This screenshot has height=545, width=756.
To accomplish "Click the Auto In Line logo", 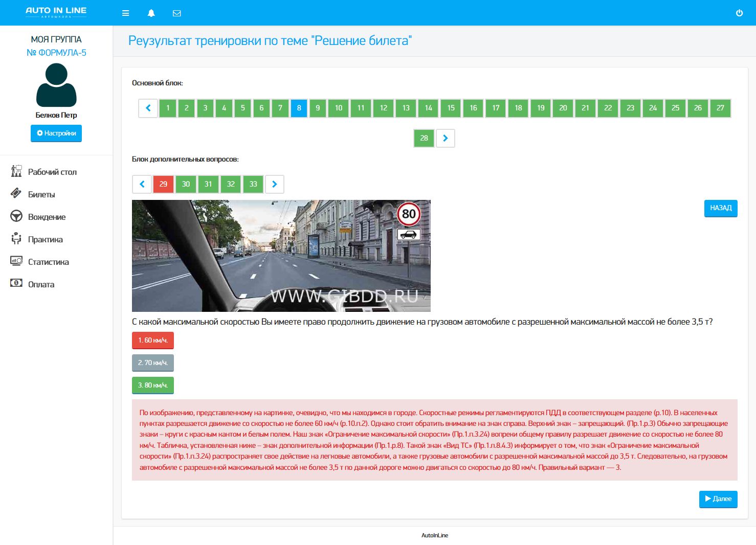I will (x=56, y=12).
